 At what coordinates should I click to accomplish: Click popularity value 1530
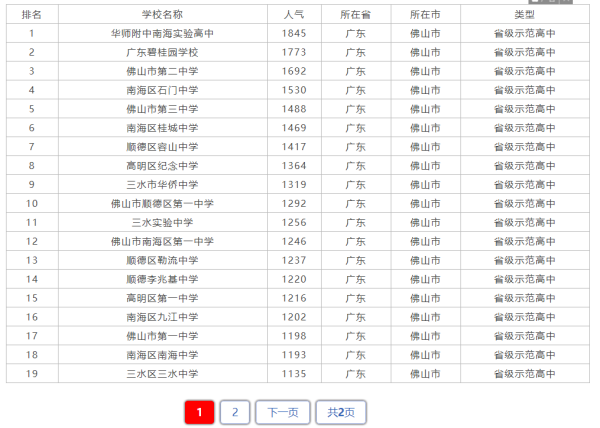294,90
